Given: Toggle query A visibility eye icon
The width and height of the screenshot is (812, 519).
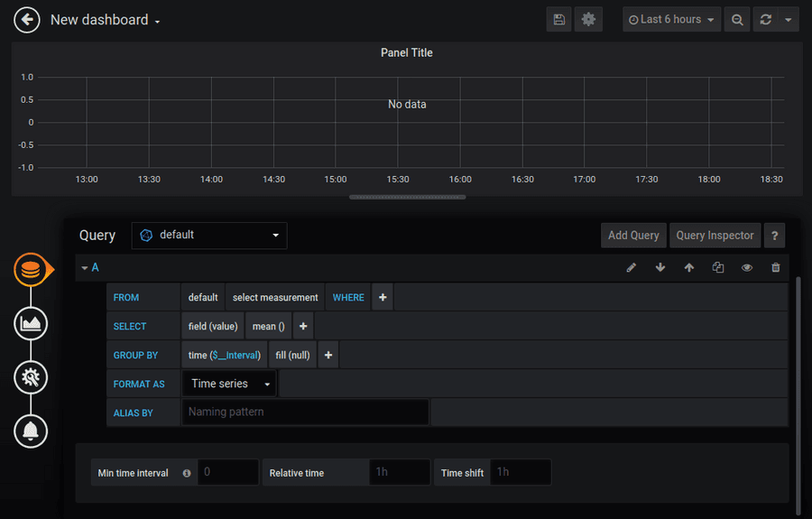Looking at the screenshot, I should (x=747, y=268).
